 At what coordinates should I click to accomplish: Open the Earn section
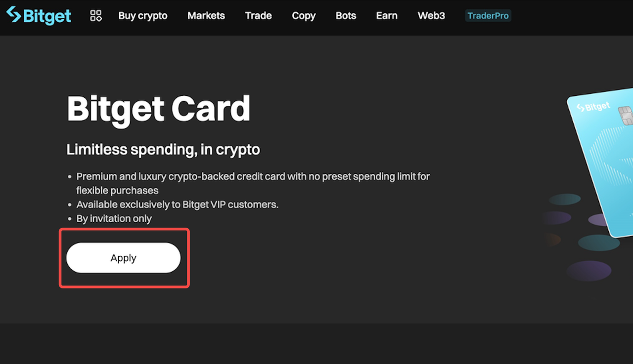[x=386, y=15]
